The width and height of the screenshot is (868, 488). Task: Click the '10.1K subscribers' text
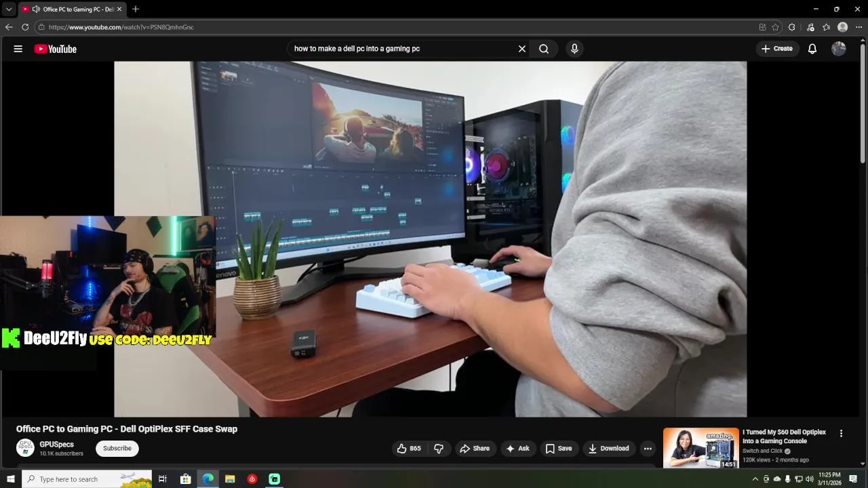[62, 453]
